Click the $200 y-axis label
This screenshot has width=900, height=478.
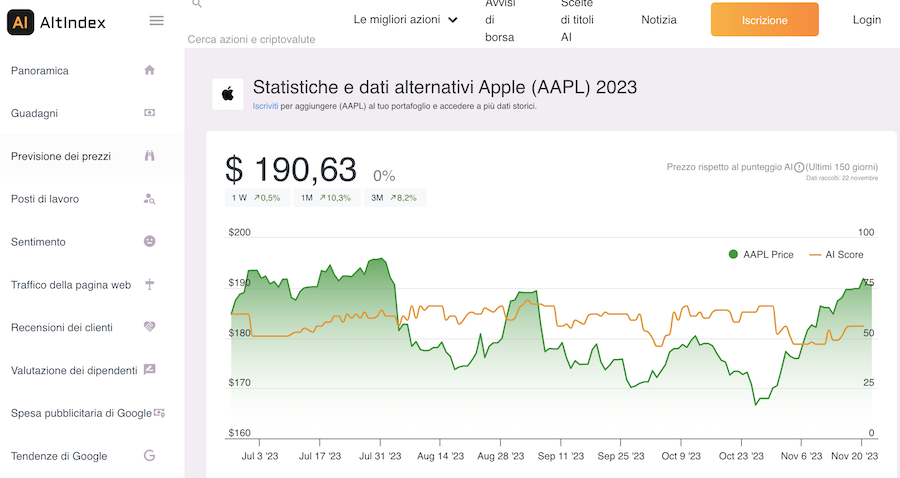[x=239, y=232]
